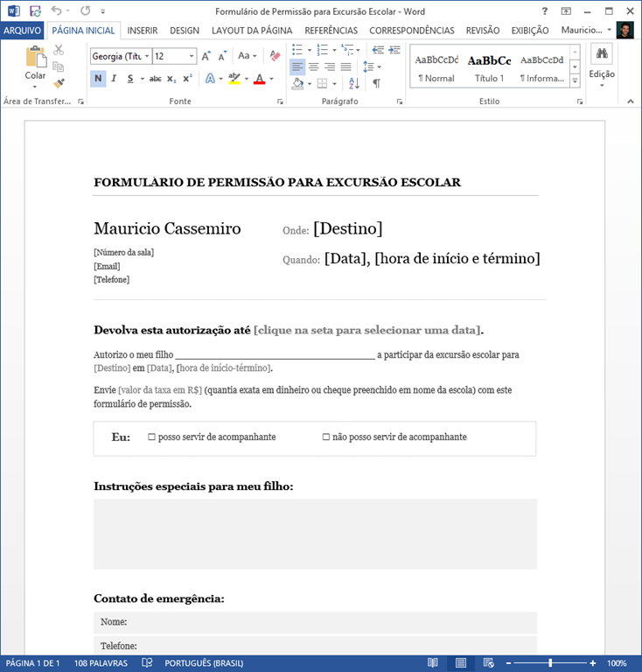
Task: Click the Sort A-Z icon
Action: (x=354, y=84)
